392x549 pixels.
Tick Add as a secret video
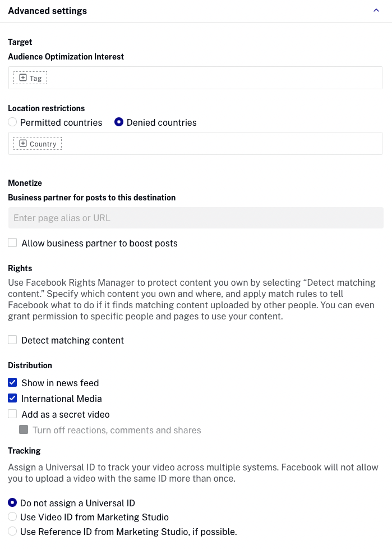(12, 414)
